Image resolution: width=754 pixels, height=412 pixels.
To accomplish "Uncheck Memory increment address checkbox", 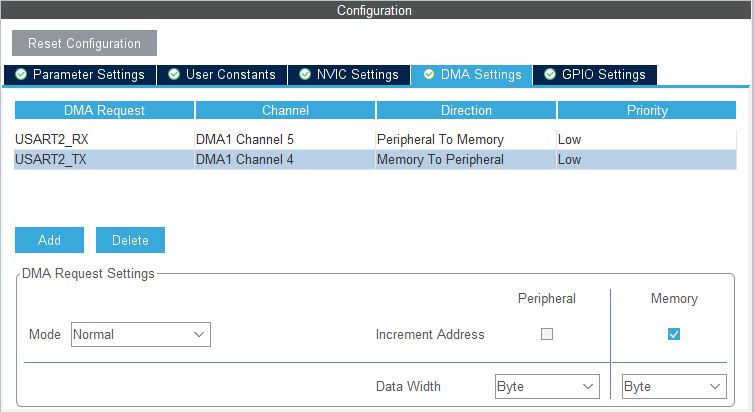I will point(674,334).
